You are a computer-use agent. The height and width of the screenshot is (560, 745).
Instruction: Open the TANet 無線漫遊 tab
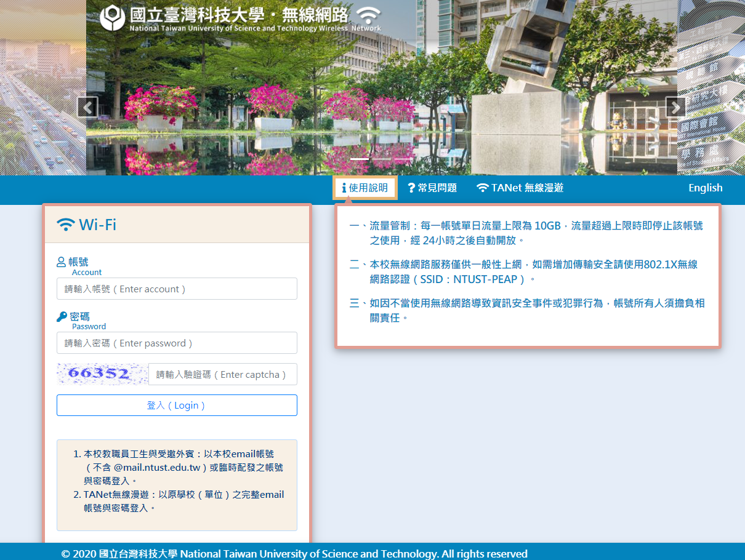520,188
